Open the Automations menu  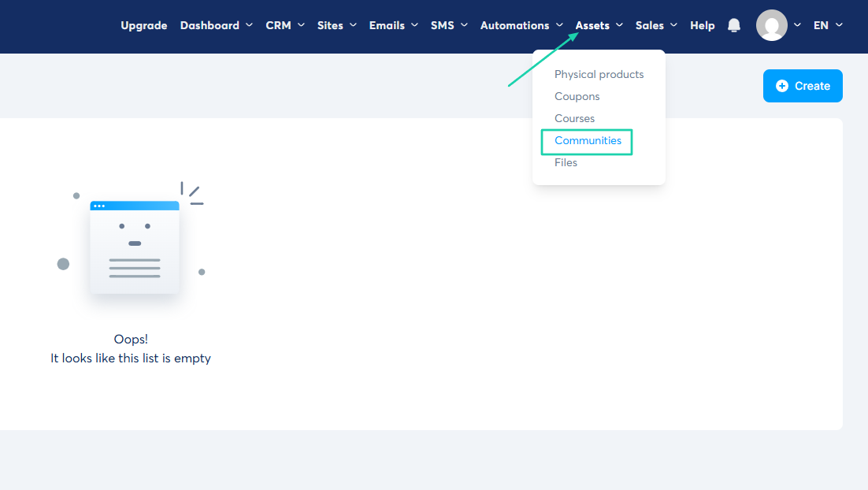pos(515,25)
